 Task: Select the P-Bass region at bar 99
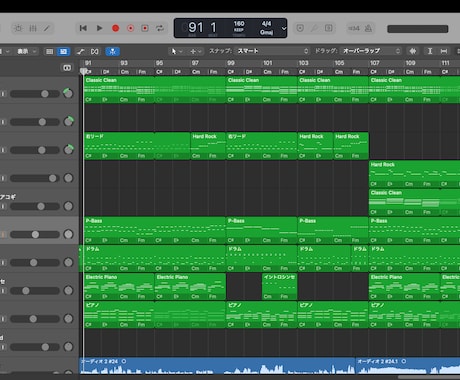point(262,230)
